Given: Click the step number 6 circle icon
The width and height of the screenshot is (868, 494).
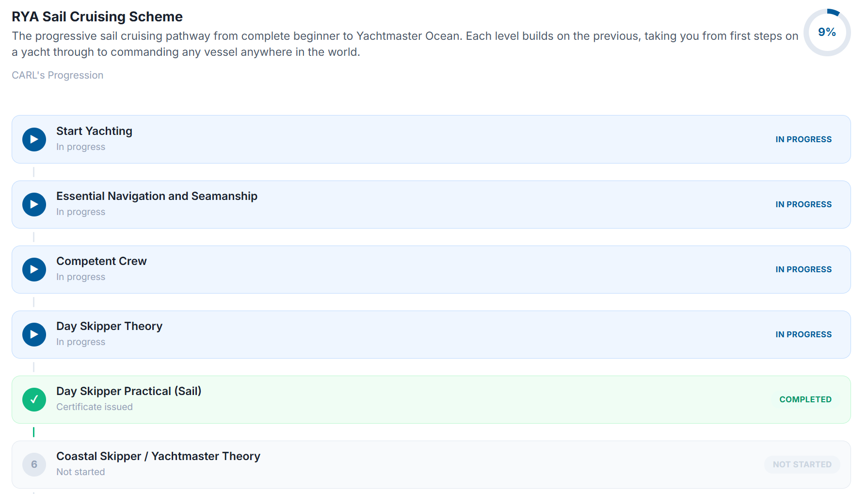Looking at the screenshot, I should pos(34,464).
